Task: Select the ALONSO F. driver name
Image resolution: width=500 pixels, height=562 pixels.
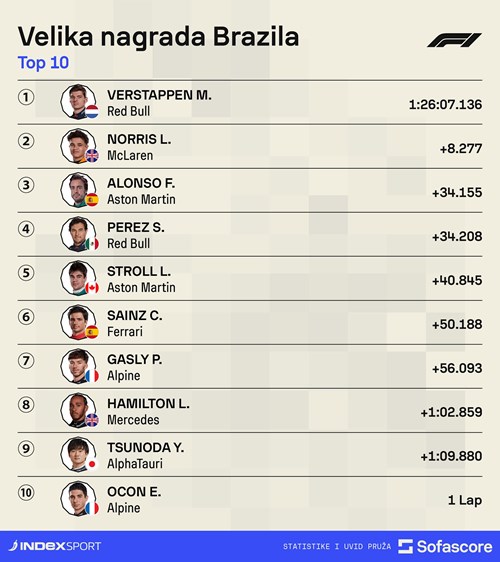Action: pyautogui.click(x=141, y=183)
